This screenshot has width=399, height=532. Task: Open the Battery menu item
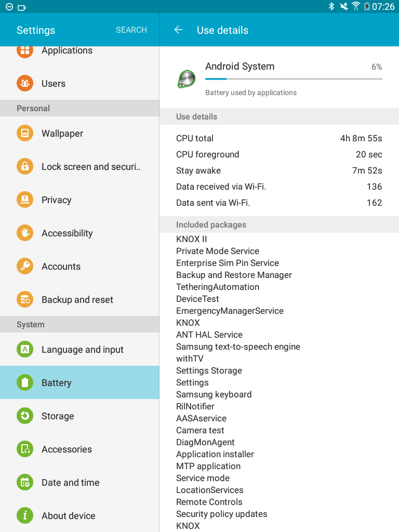(x=79, y=382)
